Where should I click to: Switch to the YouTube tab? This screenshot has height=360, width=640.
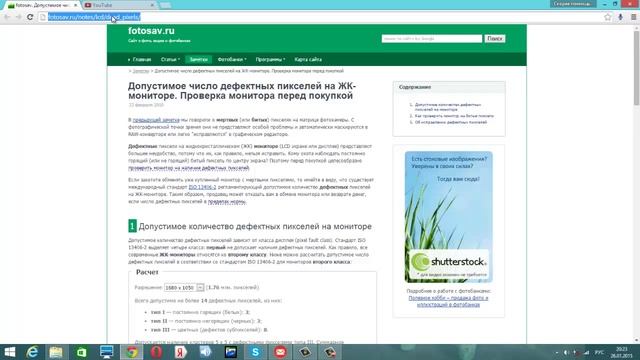(x=118, y=5)
